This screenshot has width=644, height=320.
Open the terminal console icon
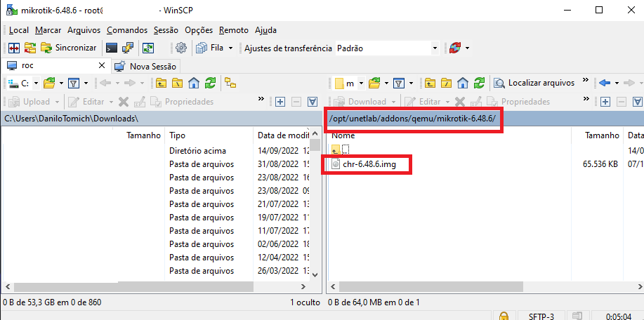[x=111, y=48]
